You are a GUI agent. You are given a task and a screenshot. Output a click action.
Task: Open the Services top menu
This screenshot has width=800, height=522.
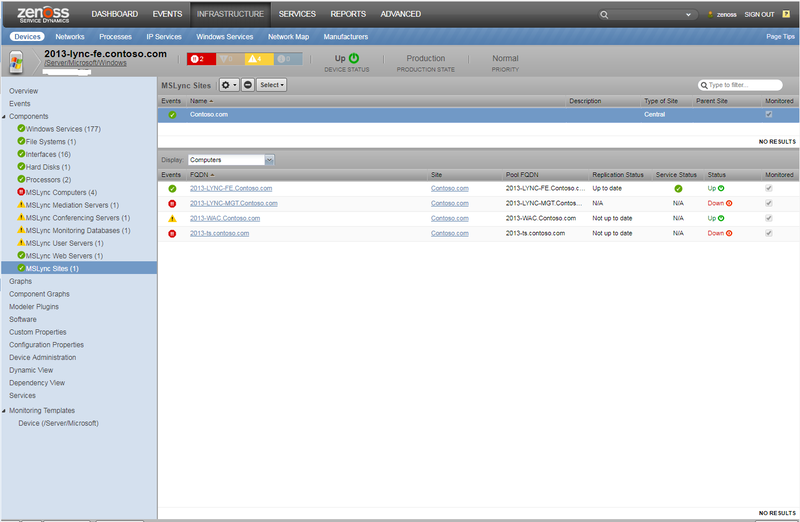[297, 14]
